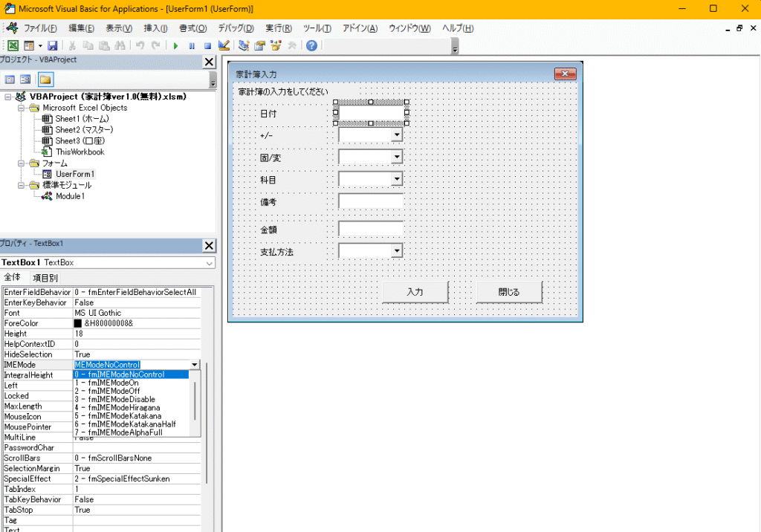
Task: Open ファイル(F) menu
Action: (x=40, y=28)
